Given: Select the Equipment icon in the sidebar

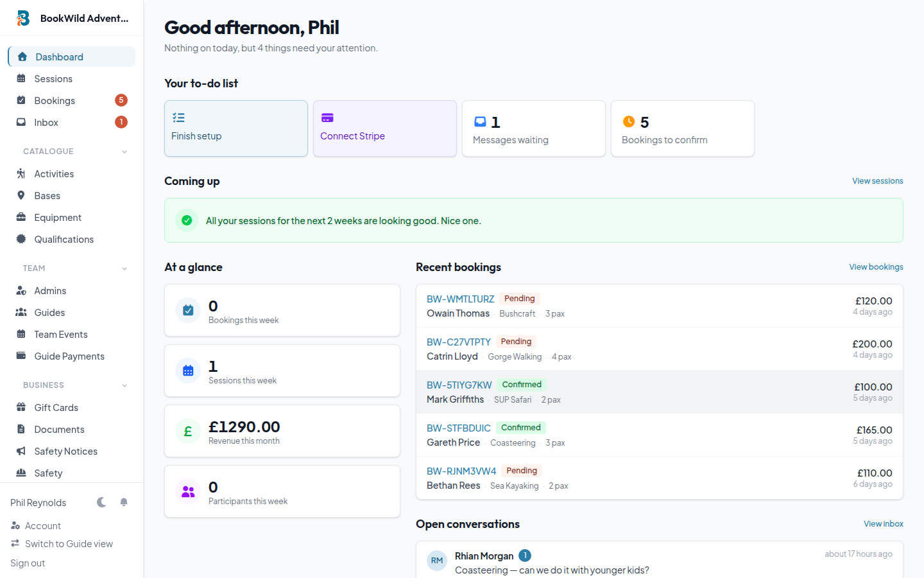Looking at the screenshot, I should (x=21, y=217).
